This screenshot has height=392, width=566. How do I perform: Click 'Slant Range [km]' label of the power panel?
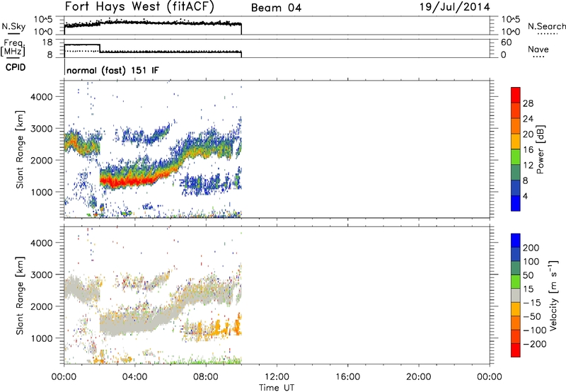tap(20, 149)
